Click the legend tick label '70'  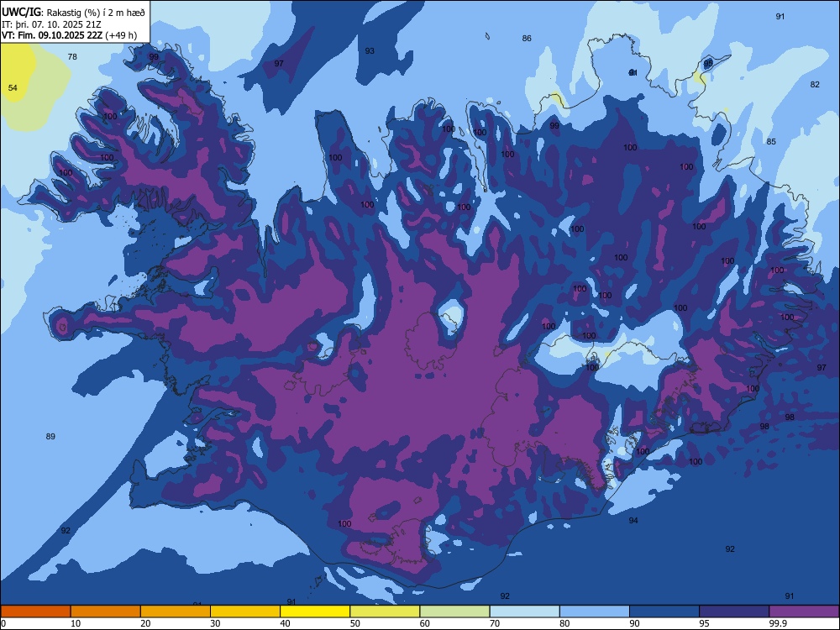[495, 623]
